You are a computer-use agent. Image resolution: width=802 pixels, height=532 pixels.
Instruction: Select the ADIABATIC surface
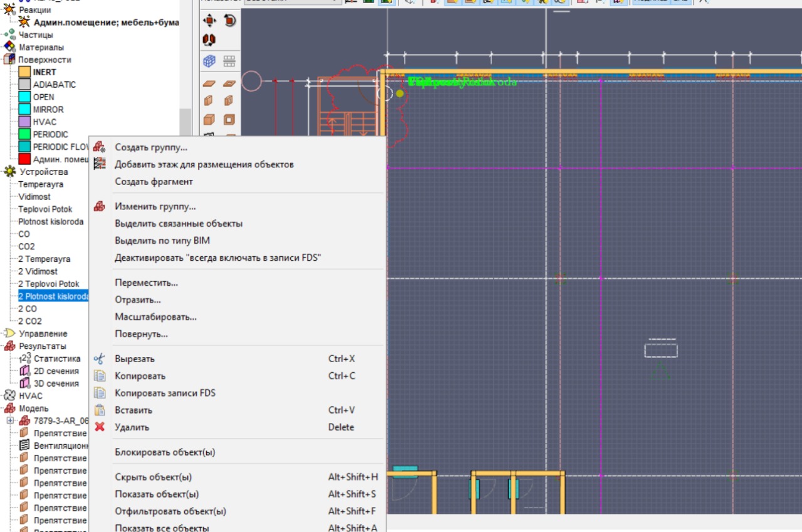tap(55, 85)
